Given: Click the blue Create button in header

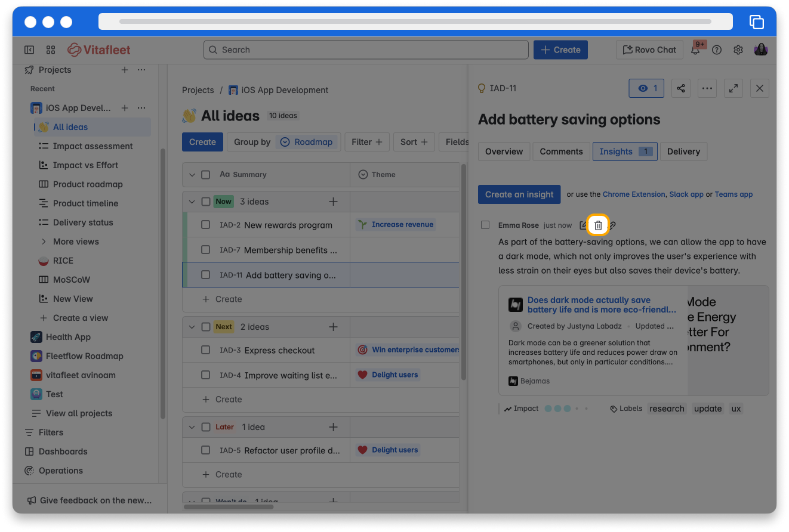Looking at the screenshot, I should [560, 50].
